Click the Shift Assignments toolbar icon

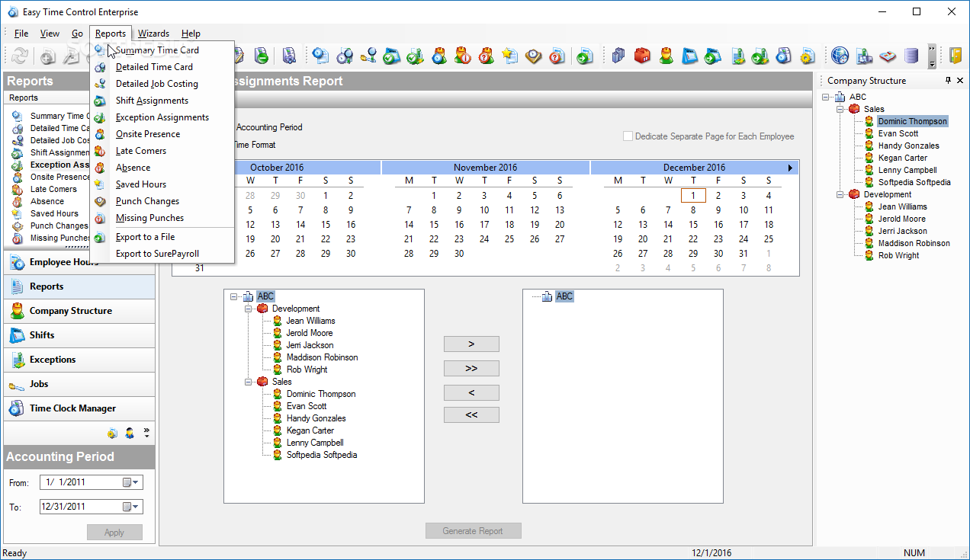tap(392, 56)
